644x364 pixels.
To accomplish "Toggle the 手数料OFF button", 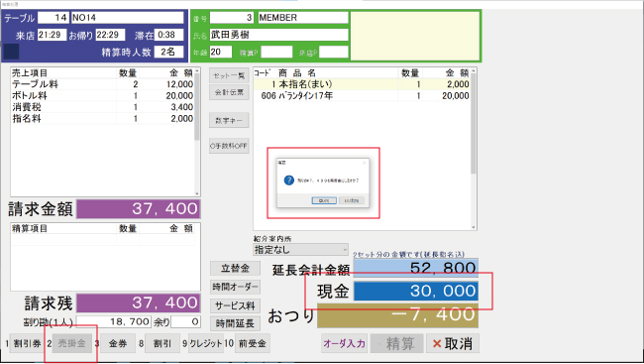I will (229, 146).
